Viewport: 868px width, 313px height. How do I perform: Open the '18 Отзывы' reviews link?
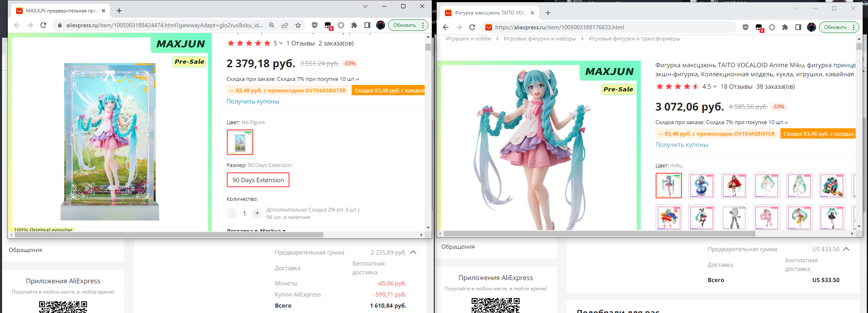click(x=736, y=87)
